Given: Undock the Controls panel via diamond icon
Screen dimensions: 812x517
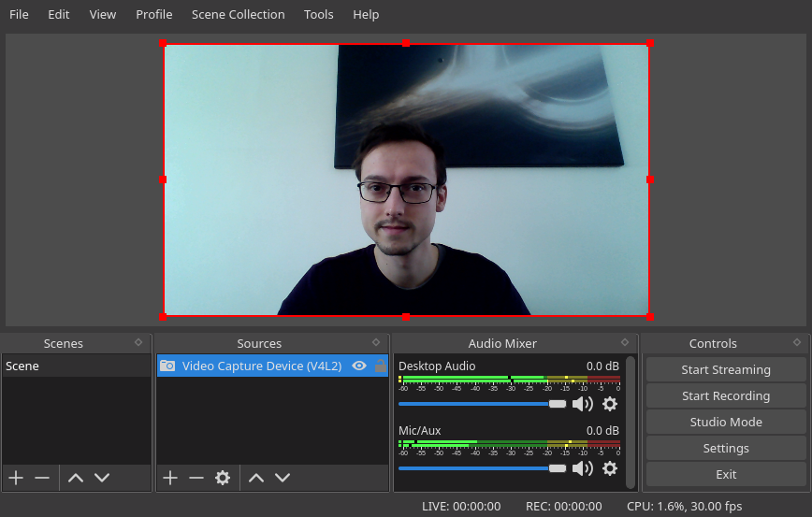Looking at the screenshot, I should pyautogui.click(x=797, y=342).
